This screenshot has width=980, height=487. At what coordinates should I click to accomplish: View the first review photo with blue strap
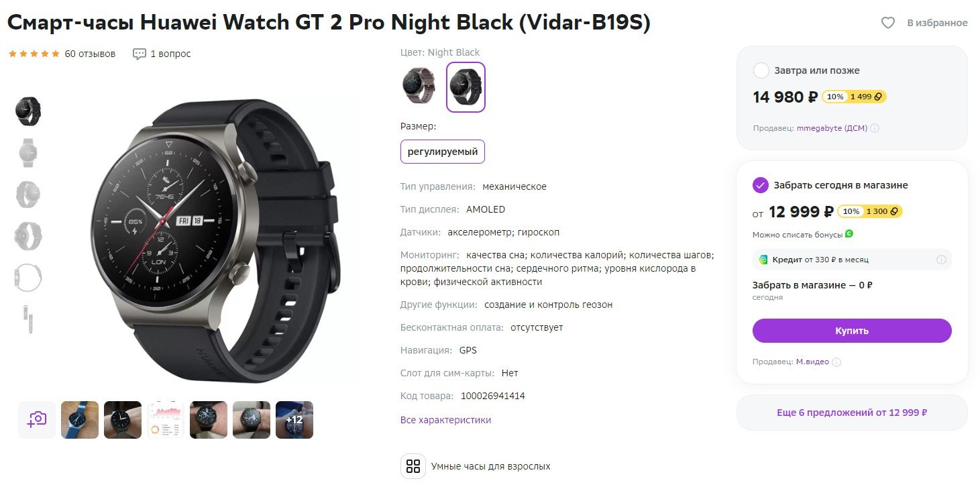coord(80,420)
